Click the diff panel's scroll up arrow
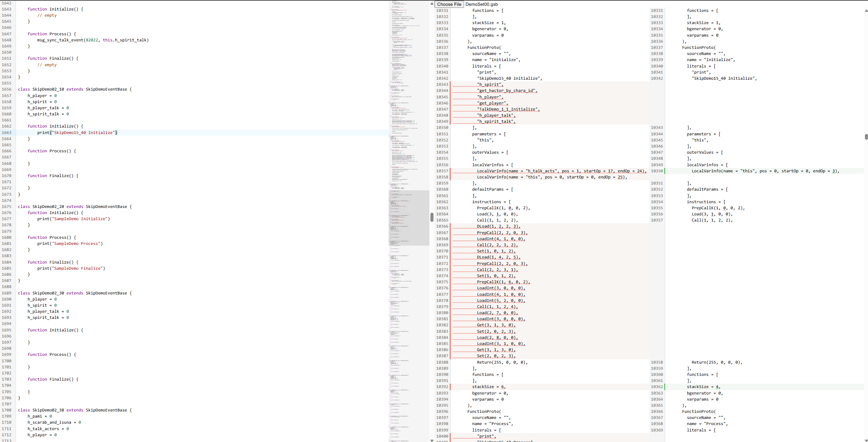This screenshot has width=868, height=442. click(x=866, y=11)
